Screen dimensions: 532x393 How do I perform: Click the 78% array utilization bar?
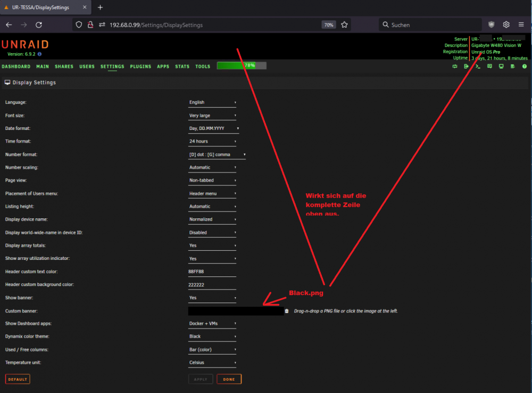[242, 65]
